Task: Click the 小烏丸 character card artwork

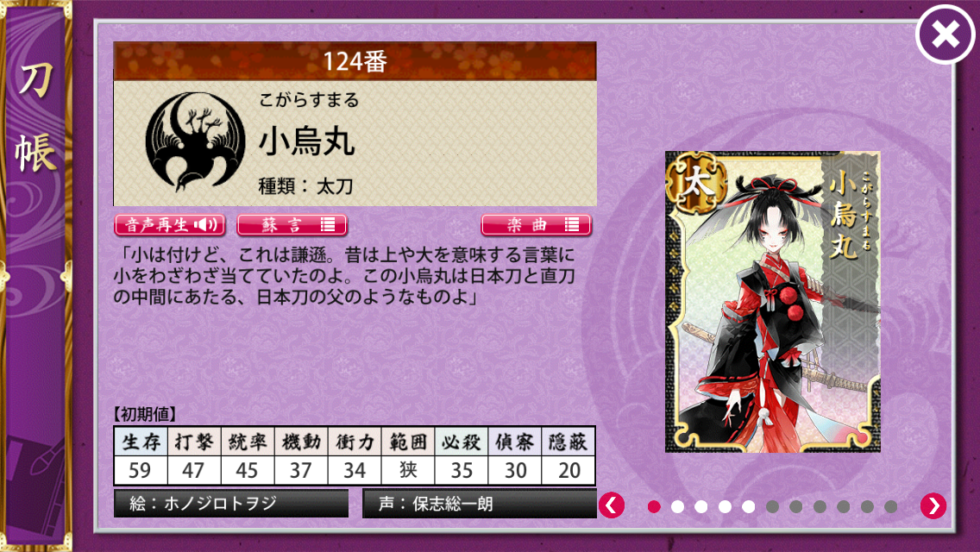Action: click(x=772, y=301)
